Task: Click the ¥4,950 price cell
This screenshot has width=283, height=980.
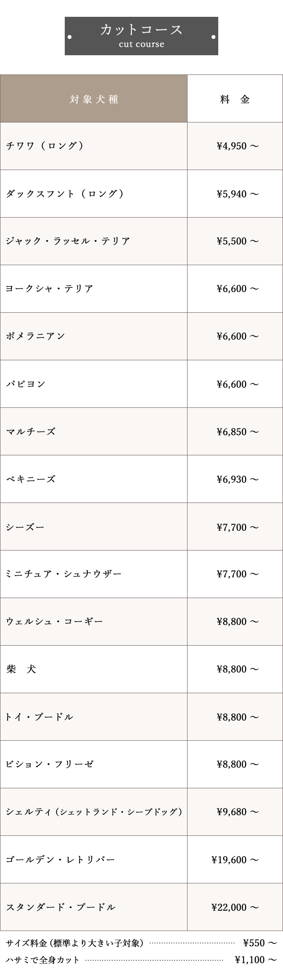Action: [x=235, y=146]
